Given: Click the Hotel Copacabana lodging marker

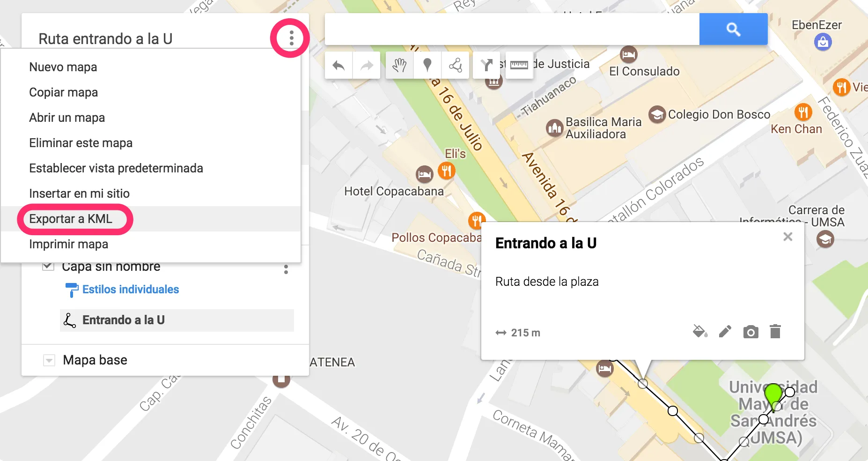Looking at the screenshot, I should point(424,175).
